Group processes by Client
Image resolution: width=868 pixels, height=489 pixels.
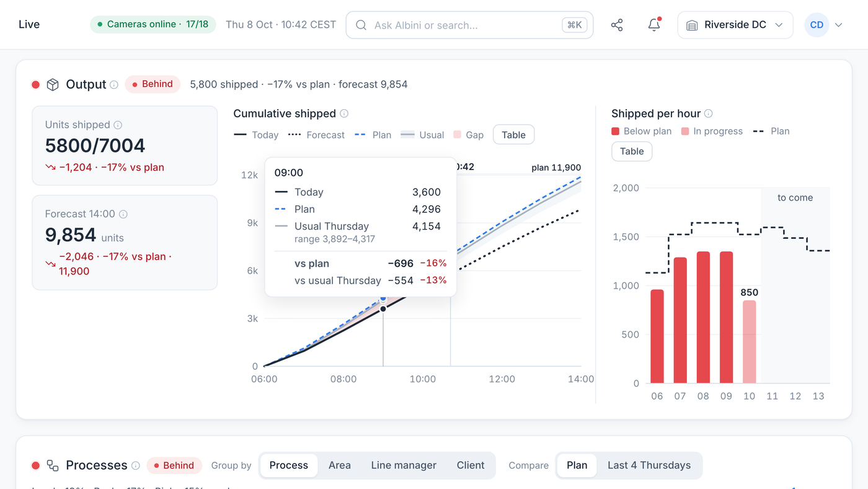[471, 465]
